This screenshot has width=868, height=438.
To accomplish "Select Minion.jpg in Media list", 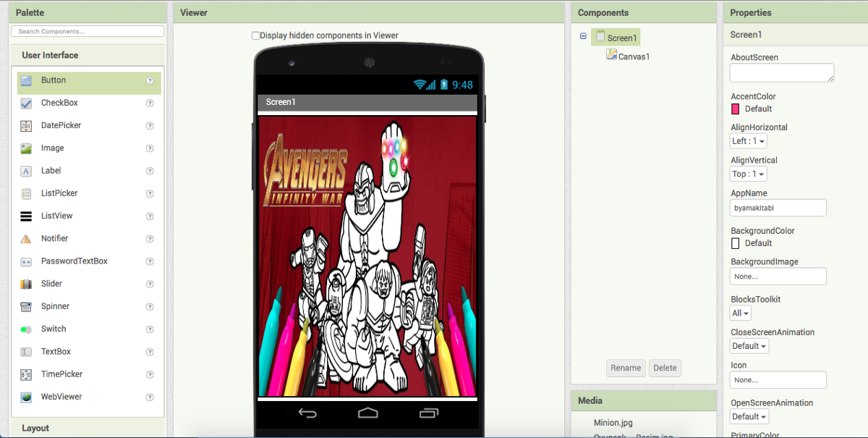I will pyautogui.click(x=613, y=423).
